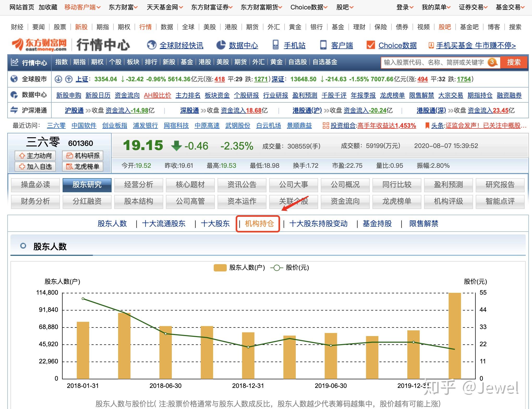Open the 股东研究 section tab
The image size is (532, 409).
click(87, 185)
